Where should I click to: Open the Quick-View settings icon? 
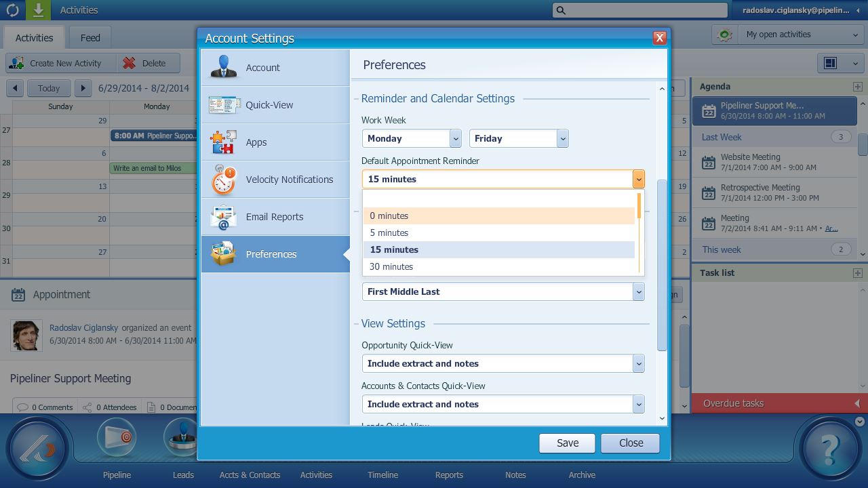224,104
